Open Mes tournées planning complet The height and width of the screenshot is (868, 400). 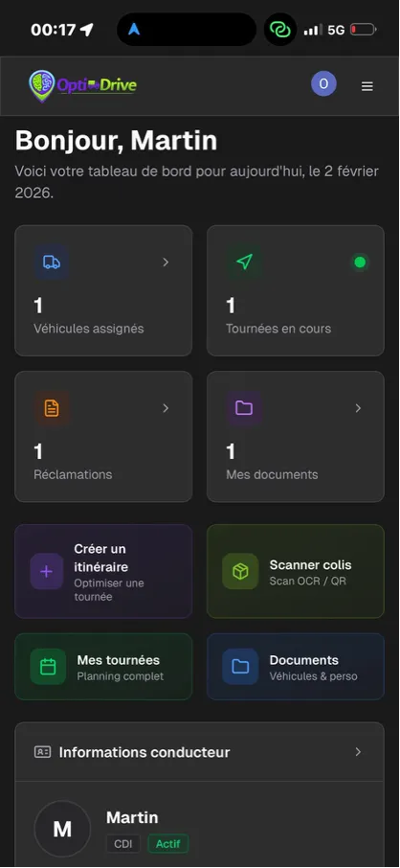(103, 667)
